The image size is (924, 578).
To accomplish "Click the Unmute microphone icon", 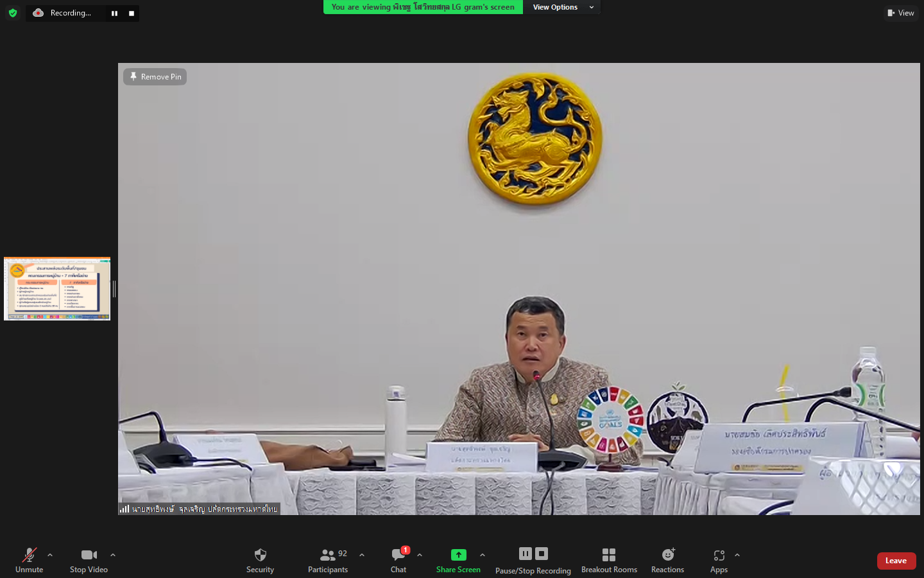I will (x=29, y=555).
